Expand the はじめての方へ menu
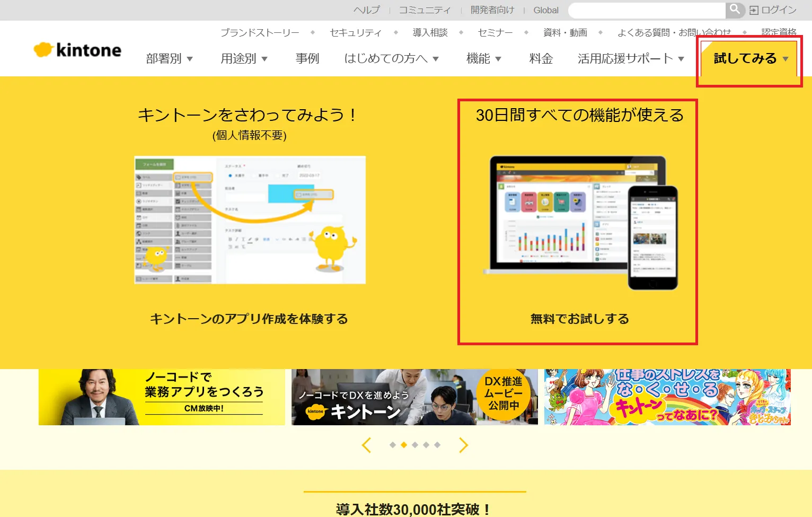The height and width of the screenshot is (517, 812). tap(391, 58)
